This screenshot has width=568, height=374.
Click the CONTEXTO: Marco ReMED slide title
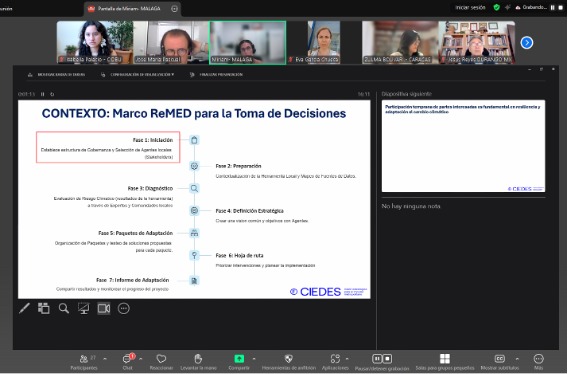click(x=194, y=113)
